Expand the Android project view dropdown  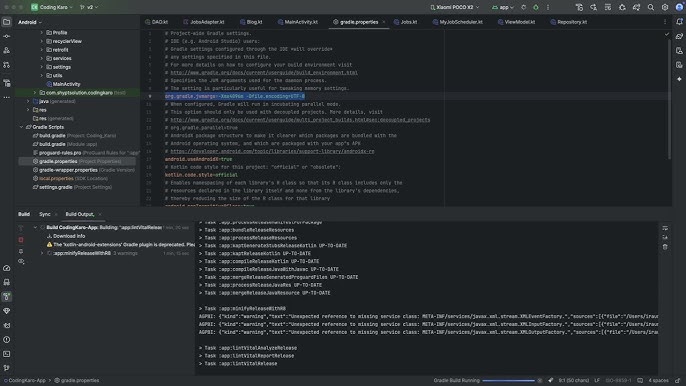(30, 22)
